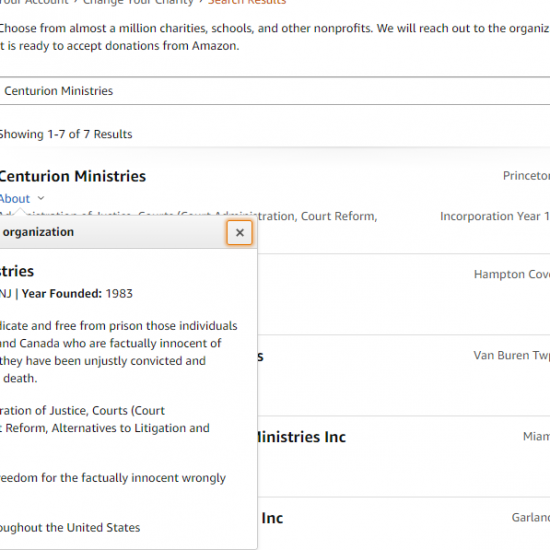
Task: Open the About link for Centurion Ministries
Action: tap(14, 199)
